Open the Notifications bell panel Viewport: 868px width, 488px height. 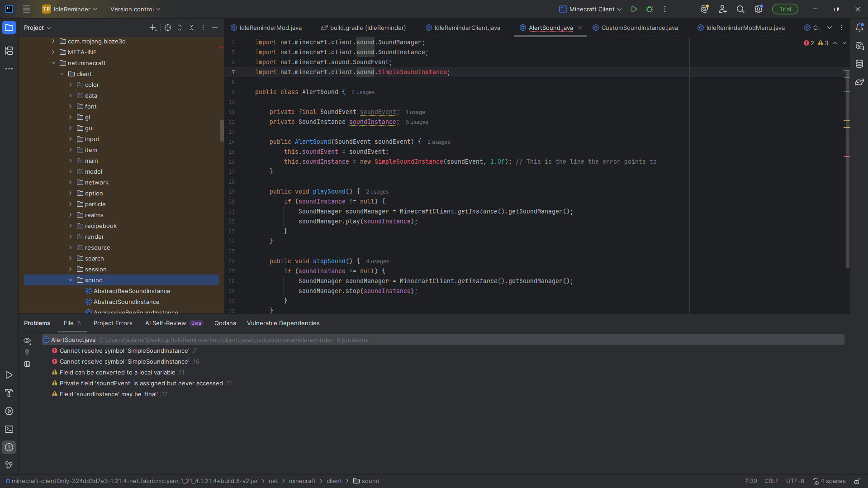point(859,28)
